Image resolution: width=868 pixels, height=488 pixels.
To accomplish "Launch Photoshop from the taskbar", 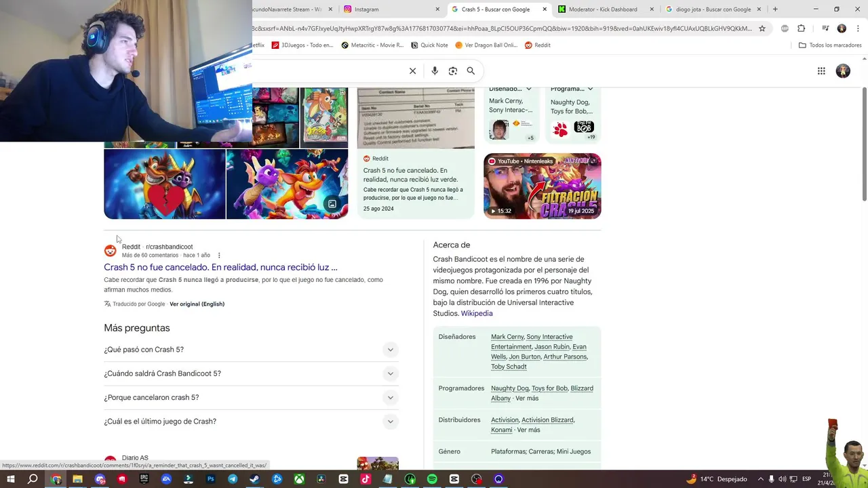I will tap(210, 479).
